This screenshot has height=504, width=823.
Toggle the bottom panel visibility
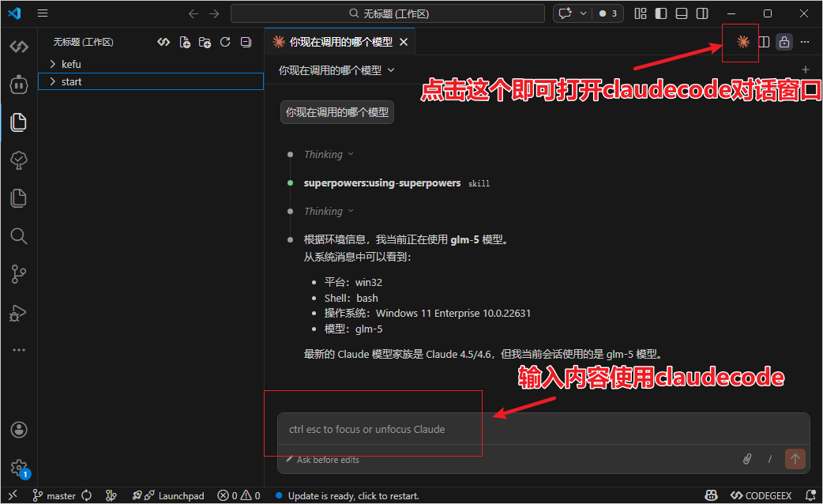click(682, 13)
